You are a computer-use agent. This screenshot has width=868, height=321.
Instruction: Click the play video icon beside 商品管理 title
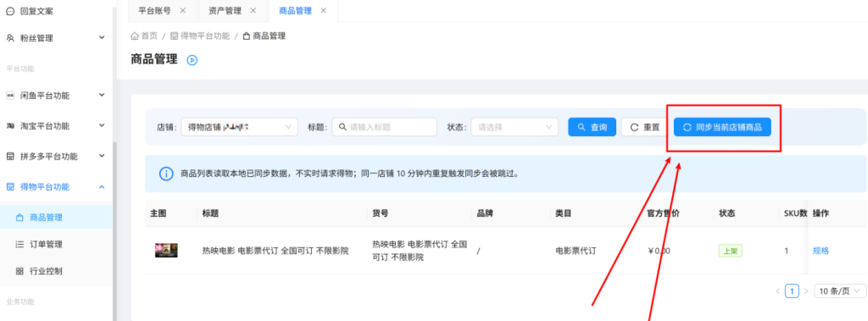pos(192,60)
